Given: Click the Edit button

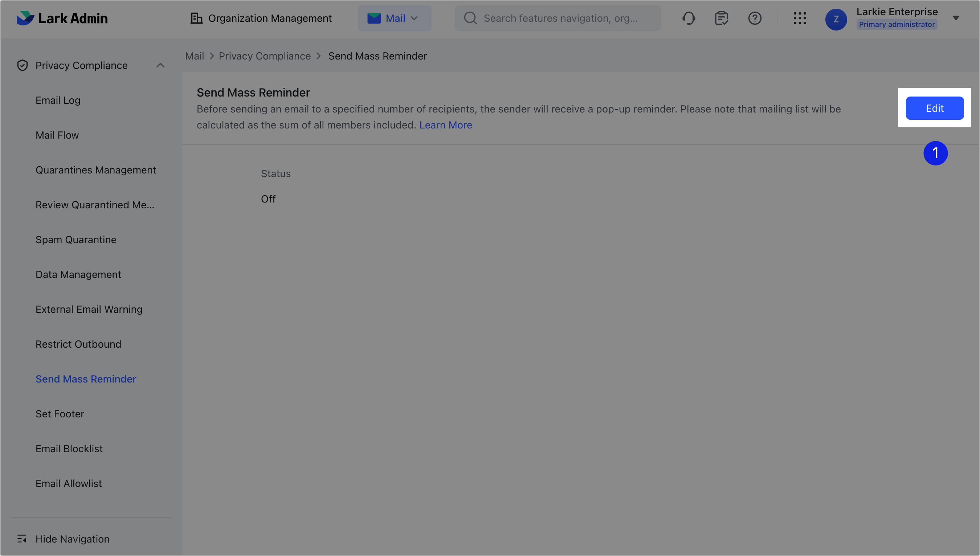Looking at the screenshot, I should tap(935, 108).
